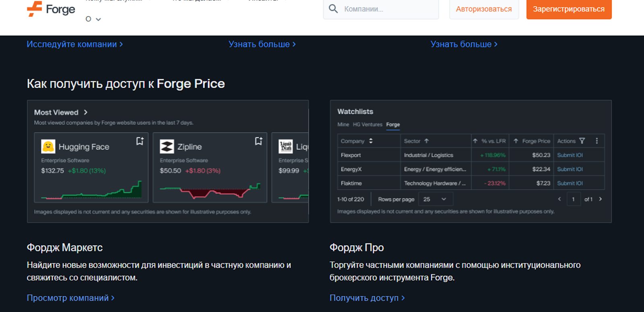644x312 pixels.
Task: Select the Forge watchlist tab
Action: tap(393, 125)
